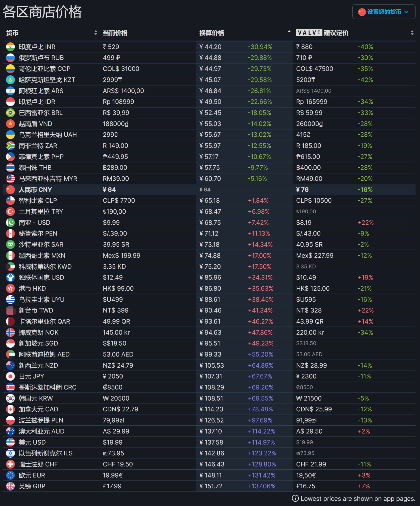Click the Rp 108999 current price
420x506 pixels.
click(118, 102)
